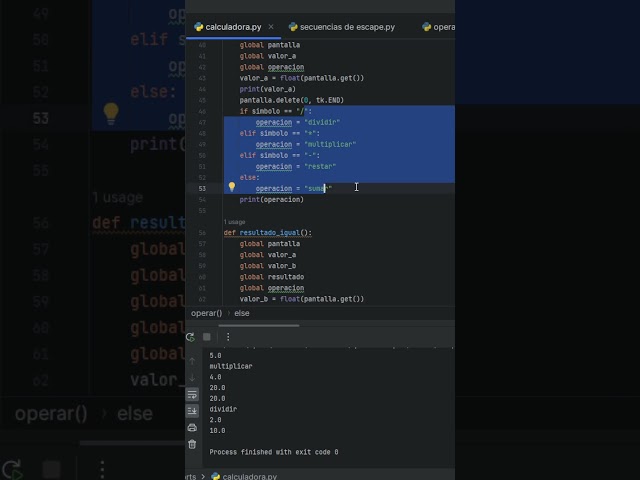Click gutter line number 56
This screenshot has width=640, height=480.
point(202,233)
